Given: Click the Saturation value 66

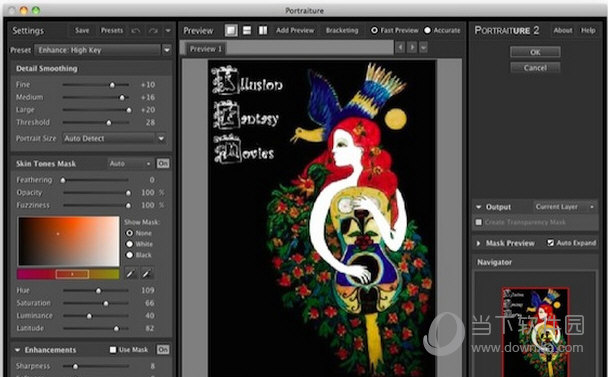Looking at the screenshot, I should [150, 303].
